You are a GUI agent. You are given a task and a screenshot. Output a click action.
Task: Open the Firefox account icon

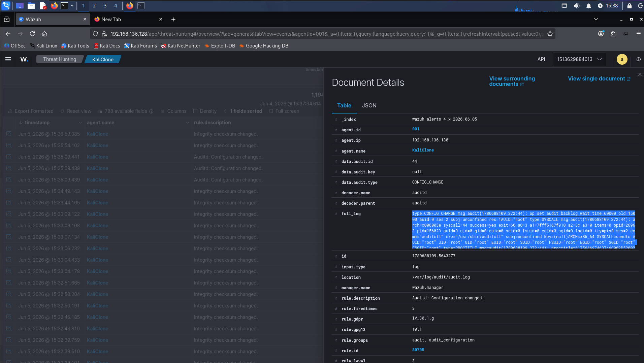point(601,34)
